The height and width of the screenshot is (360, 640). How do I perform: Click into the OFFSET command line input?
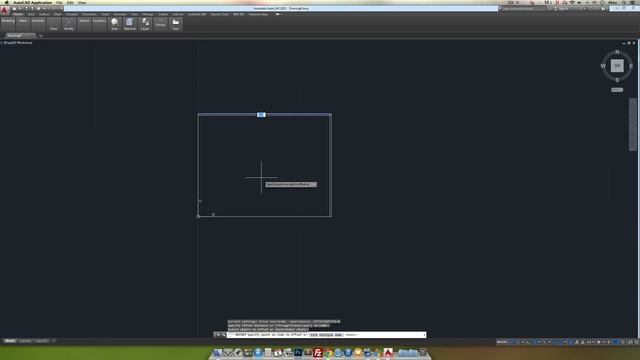pyautogui.click(x=326, y=335)
